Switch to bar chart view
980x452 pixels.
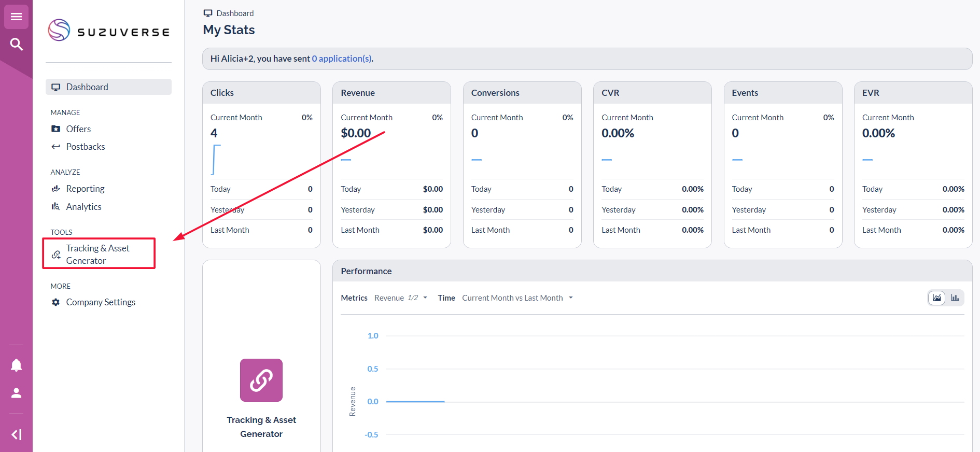pyautogui.click(x=955, y=298)
